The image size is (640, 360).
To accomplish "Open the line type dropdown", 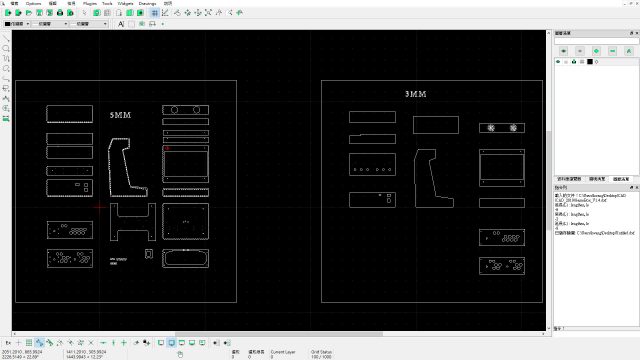I will [x=89, y=24].
